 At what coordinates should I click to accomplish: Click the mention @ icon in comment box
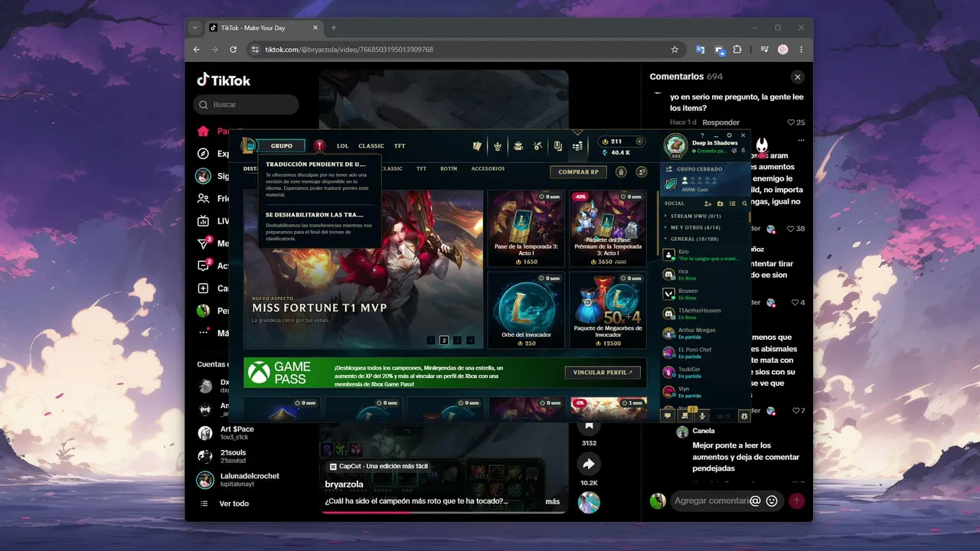coord(755,500)
